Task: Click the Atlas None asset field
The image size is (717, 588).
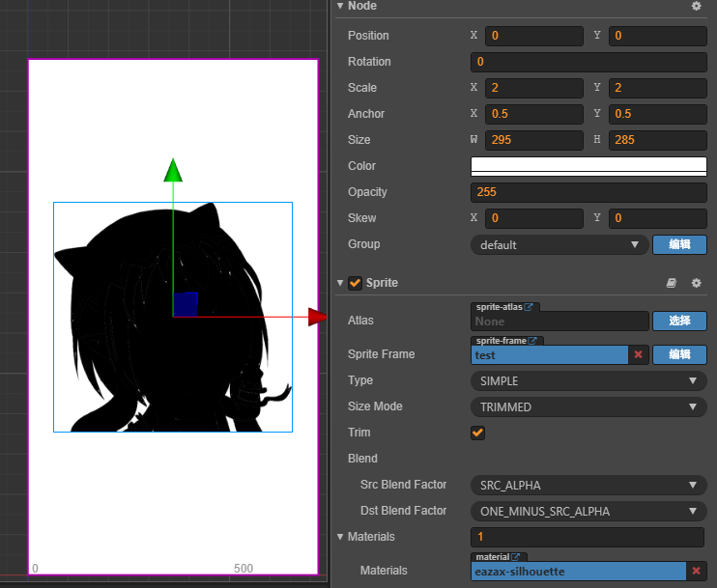Action: tap(559, 322)
